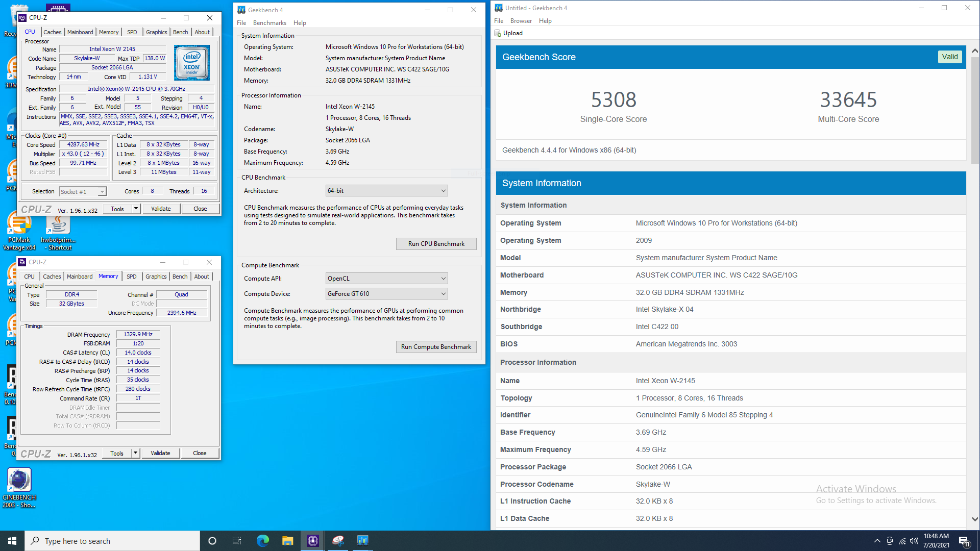Click the Uncore Frequency value 2394.6 MHz

tap(182, 313)
